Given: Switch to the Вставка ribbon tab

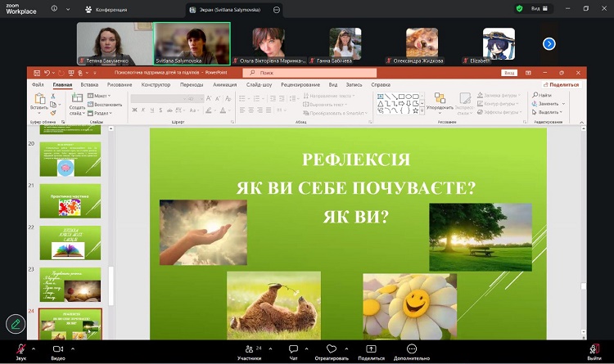Looking at the screenshot, I should coord(89,84).
